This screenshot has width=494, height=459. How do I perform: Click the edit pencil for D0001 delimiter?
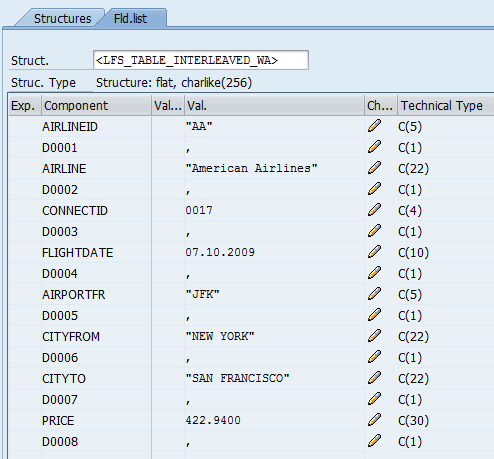point(374,147)
